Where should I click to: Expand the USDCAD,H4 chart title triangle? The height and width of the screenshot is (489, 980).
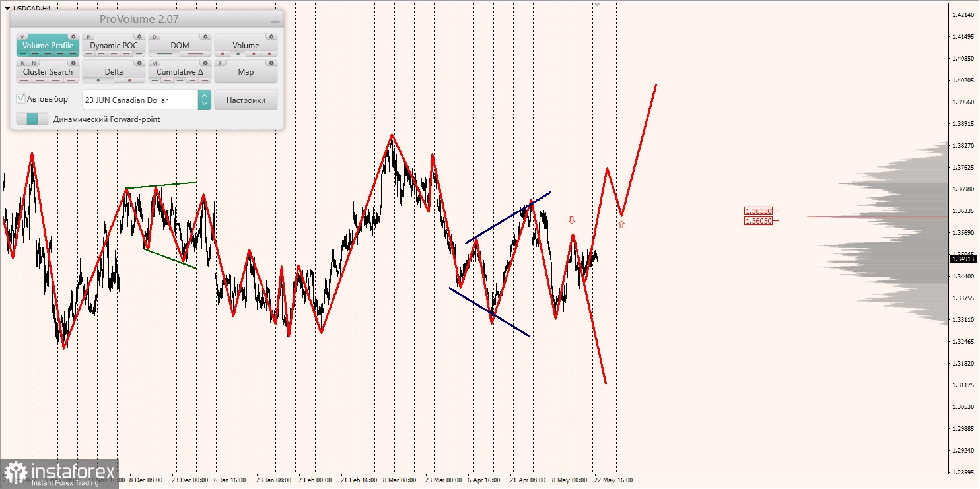click(x=7, y=8)
